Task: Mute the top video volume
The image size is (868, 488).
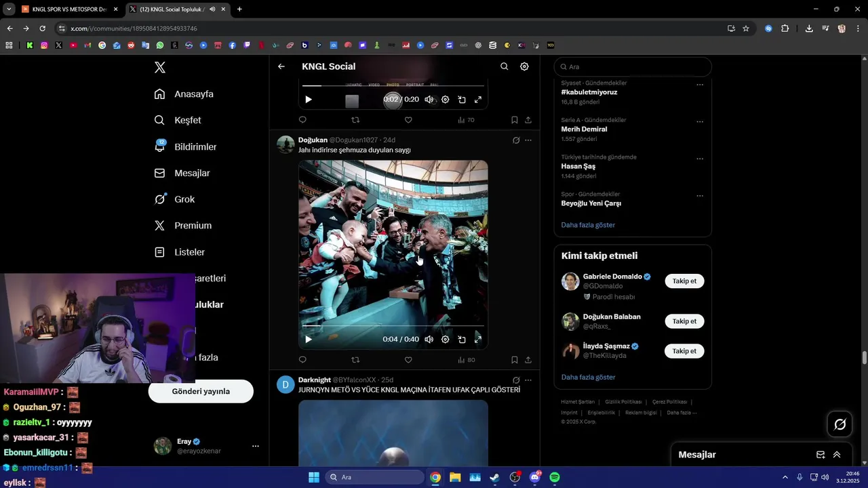Action: [429, 100]
